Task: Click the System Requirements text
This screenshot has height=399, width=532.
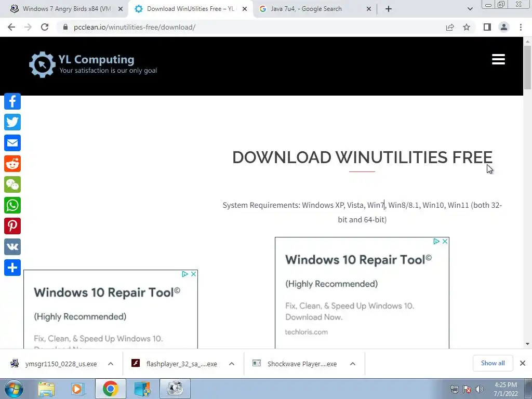Action: click(x=362, y=212)
